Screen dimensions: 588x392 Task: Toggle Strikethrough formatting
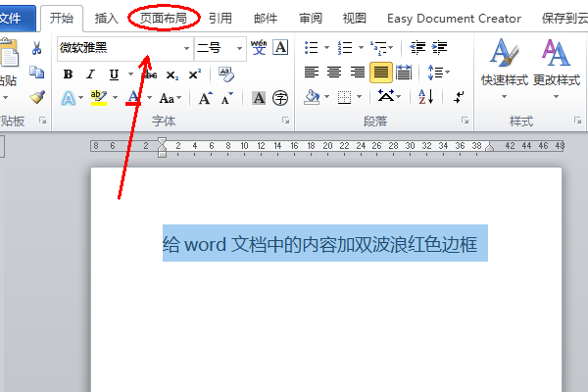point(151,74)
